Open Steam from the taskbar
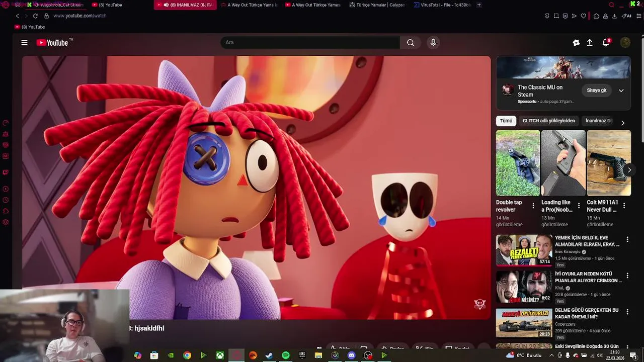The width and height of the screenshot is (644, 362). 269,355
